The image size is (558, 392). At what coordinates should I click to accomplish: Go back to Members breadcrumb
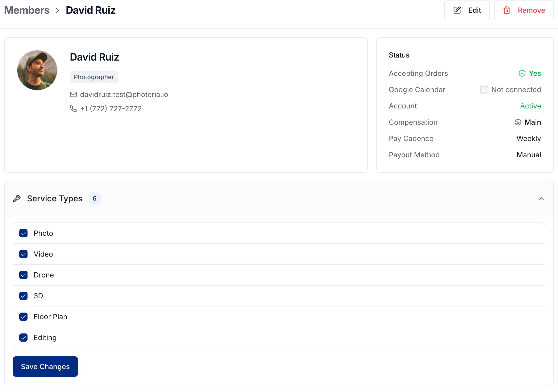[27, 10]
